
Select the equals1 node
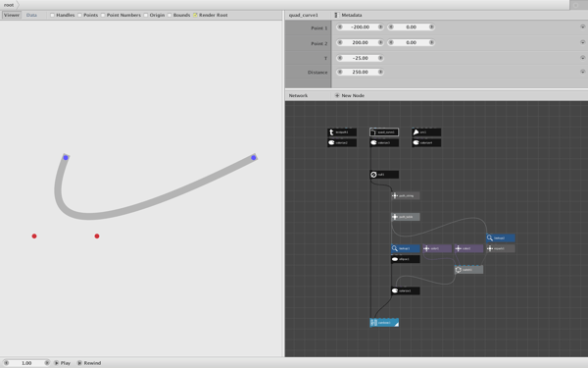500,248
